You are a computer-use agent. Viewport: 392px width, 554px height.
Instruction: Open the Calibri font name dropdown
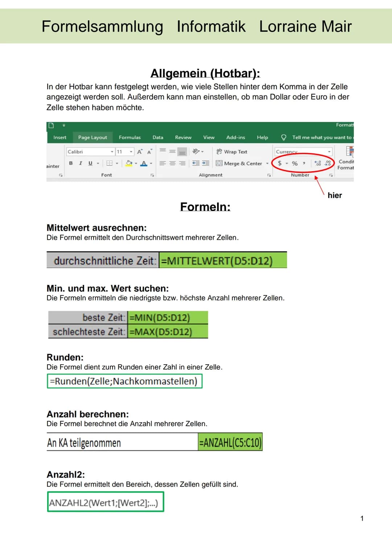112,152
